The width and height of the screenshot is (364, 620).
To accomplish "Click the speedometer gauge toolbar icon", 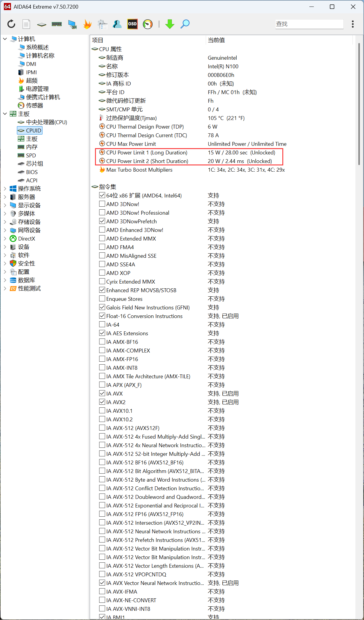I will tap(148, 24).
